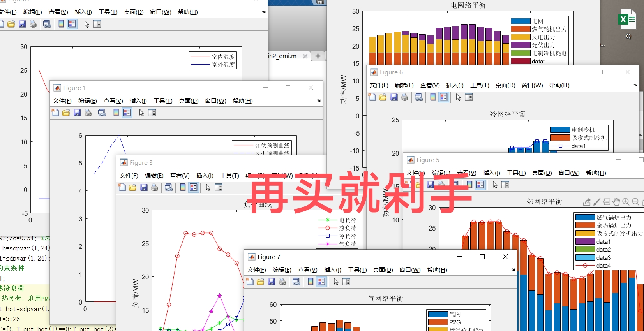This screenshot has height=331, width=644.
Task: Open Property Inspector in Figure 1 toolbar
Action: [x=152, y=113]
